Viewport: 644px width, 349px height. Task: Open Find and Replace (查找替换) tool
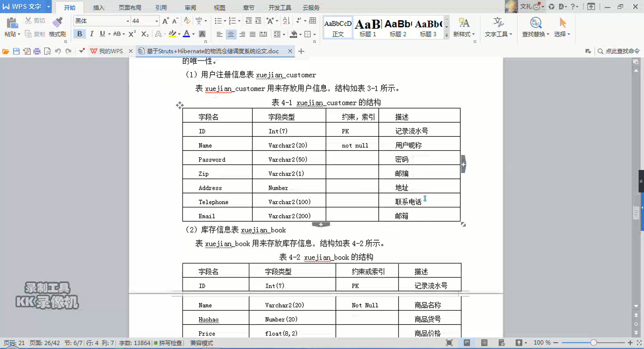535,27
